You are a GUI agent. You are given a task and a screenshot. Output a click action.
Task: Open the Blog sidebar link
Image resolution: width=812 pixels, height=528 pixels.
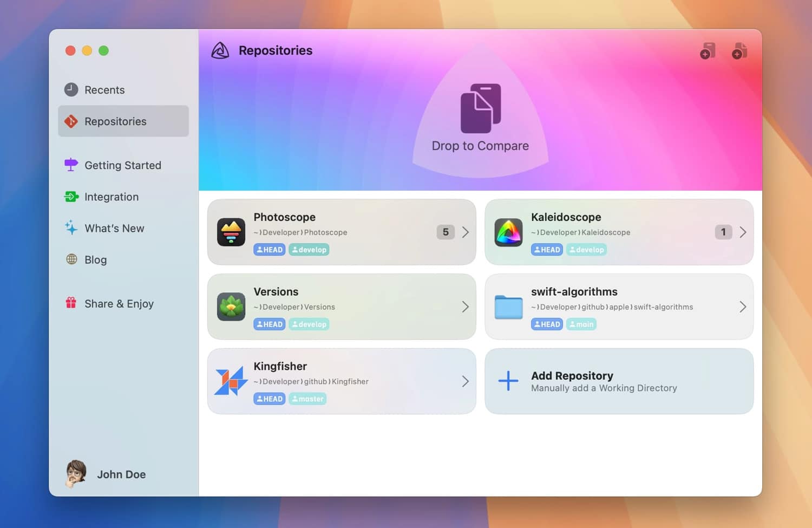tap(123, 259)
